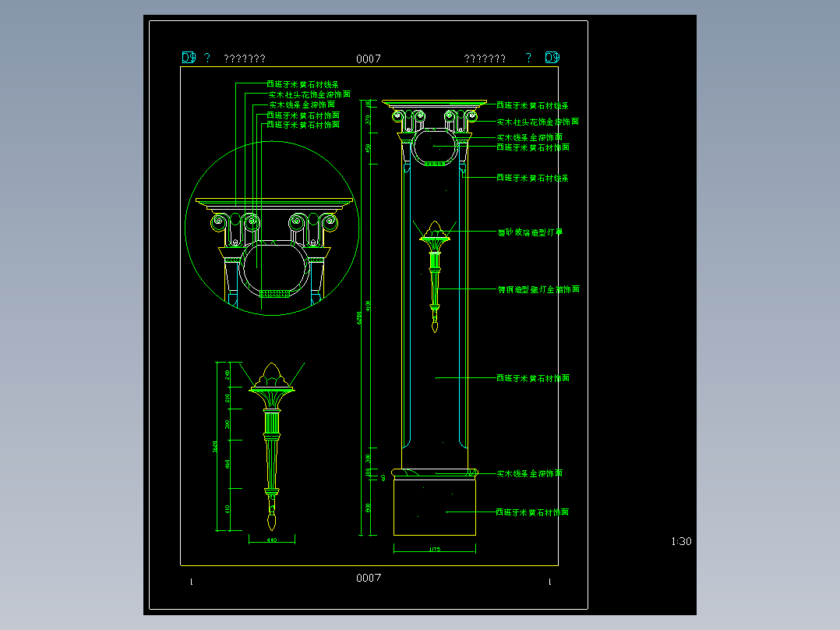Screen dimensions: 840x630
Task: Select the sconce dimension "240"
Action: [x=228, y=374]
